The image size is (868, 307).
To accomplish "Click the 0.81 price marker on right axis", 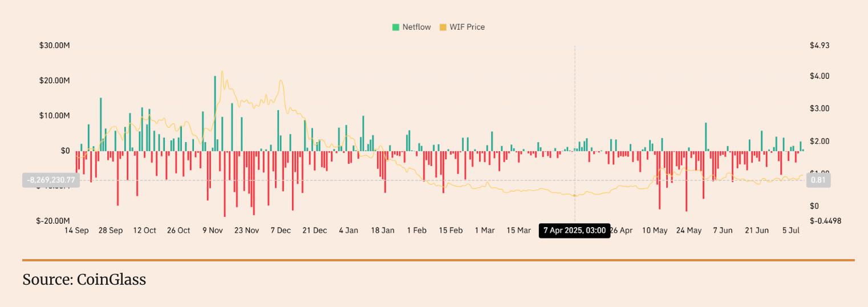I will [817, 180].
